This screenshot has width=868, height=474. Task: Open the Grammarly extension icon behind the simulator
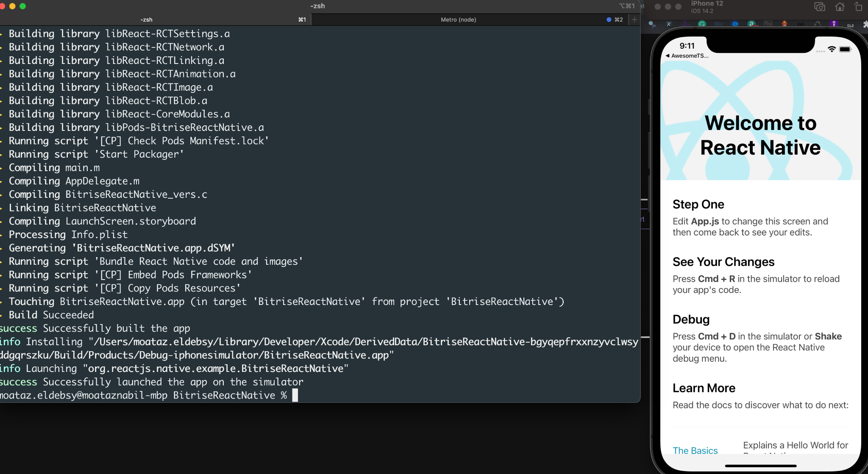(x=702, y=24)
